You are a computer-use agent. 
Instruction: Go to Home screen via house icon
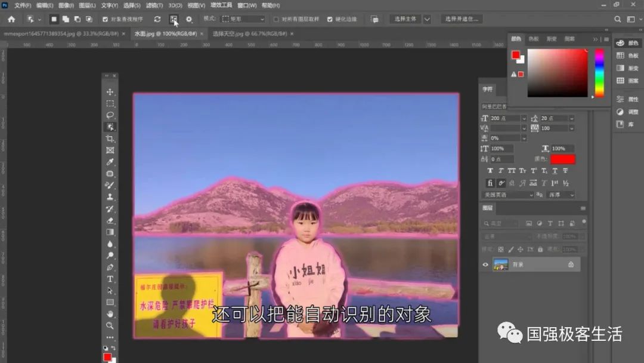(x=11, y=19)
